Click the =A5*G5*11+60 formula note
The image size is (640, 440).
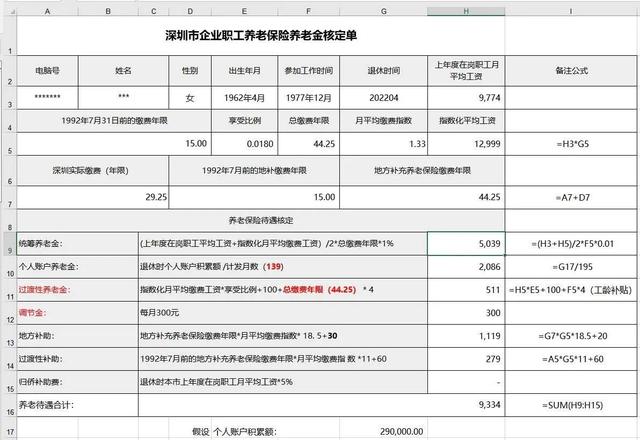click(572, 359)
